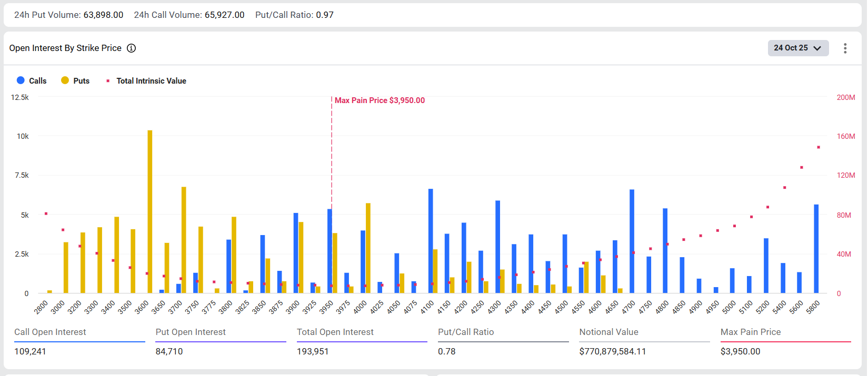Click the yellow put bar at 3700 strike
The image size is (868, 376).
184,239
